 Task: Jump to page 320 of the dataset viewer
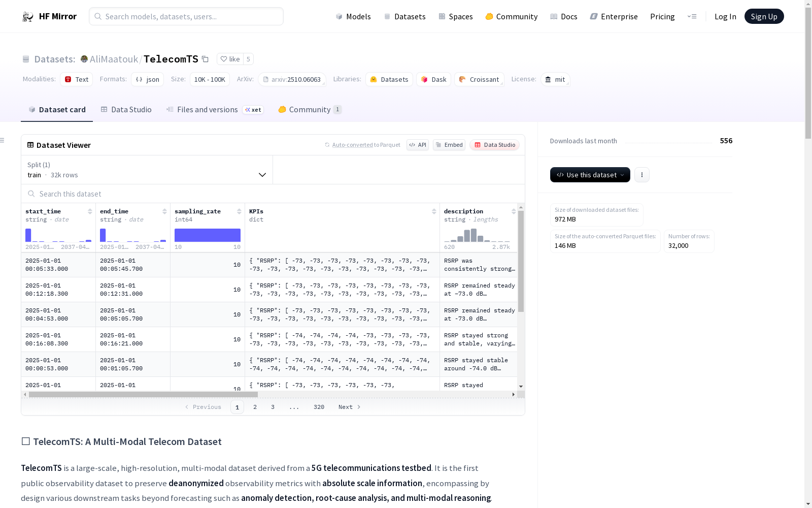[319, 407]
